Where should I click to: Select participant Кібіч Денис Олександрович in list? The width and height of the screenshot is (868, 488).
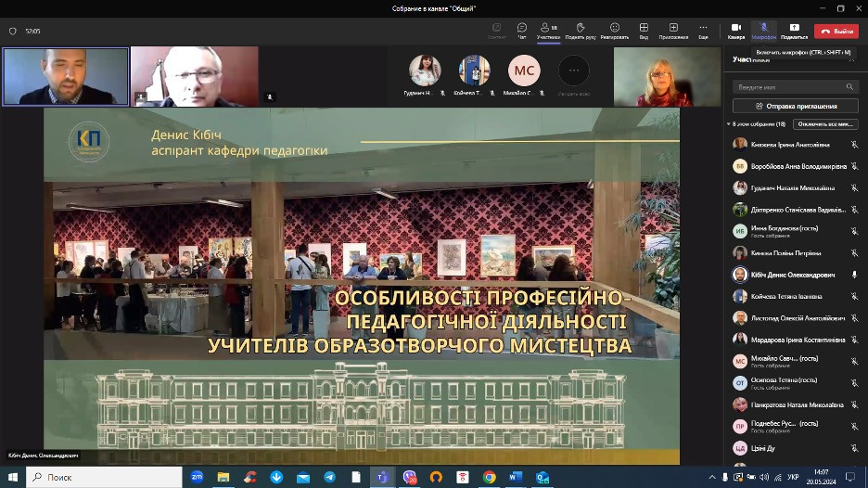coord(790,275)
